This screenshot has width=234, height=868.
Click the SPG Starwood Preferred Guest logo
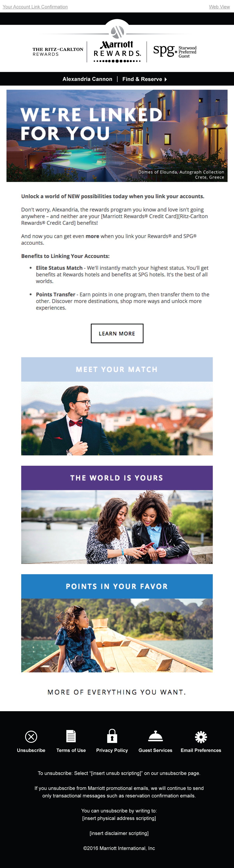click(175, 51)
